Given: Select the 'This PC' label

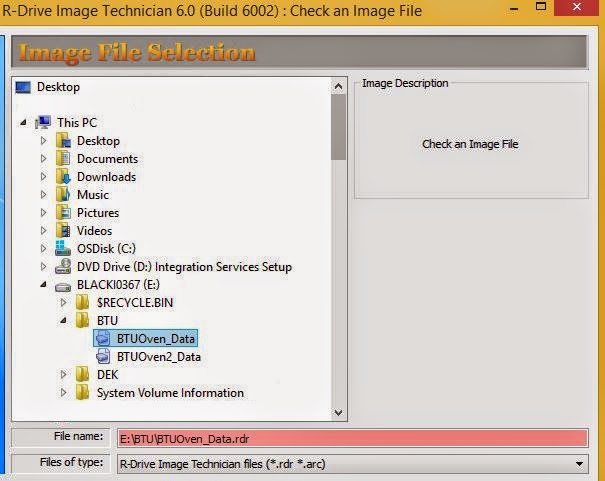Looking at the screenshot, I should [x=77, y=123].
